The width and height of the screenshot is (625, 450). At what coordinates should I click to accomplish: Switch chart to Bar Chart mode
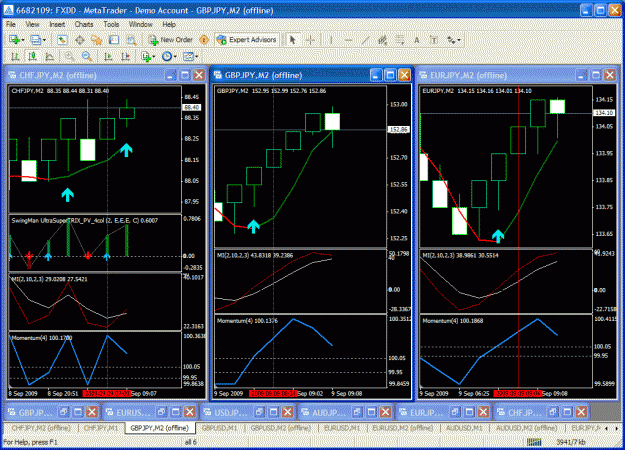[x=15, y=57]
